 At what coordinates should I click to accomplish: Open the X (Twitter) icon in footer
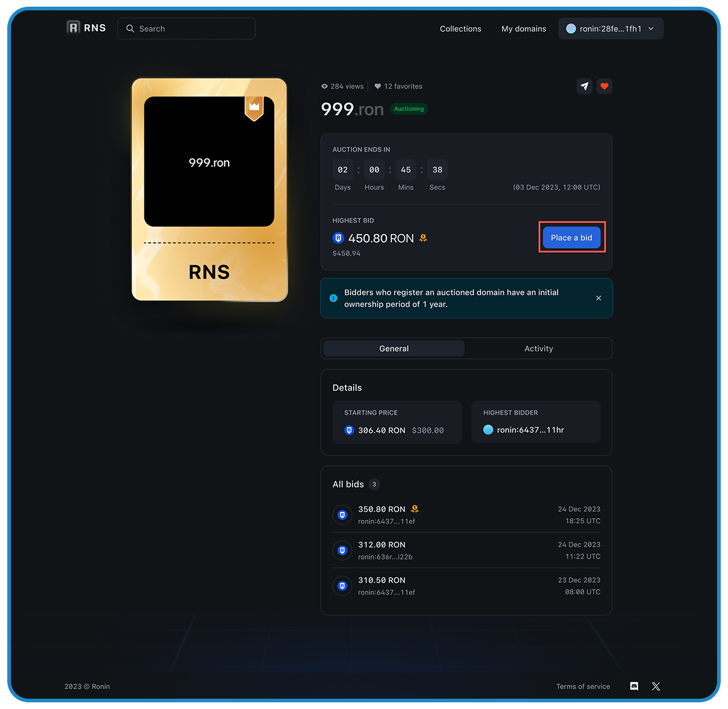656,687
